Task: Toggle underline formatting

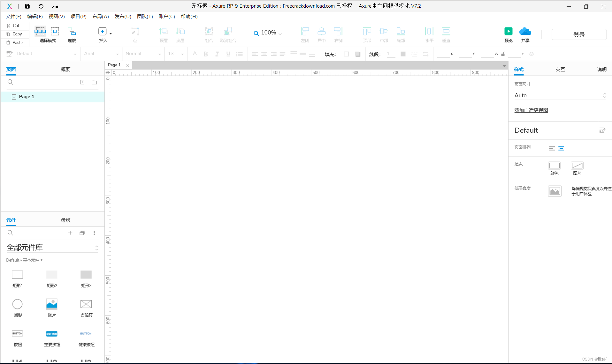Action: point(228,54)
